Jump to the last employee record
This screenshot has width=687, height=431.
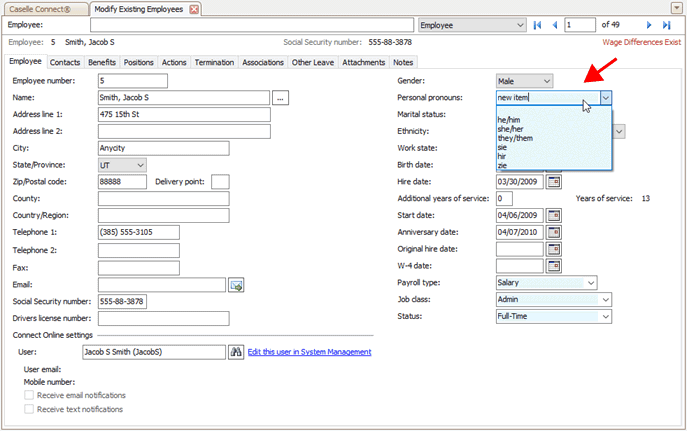point(666,24)
